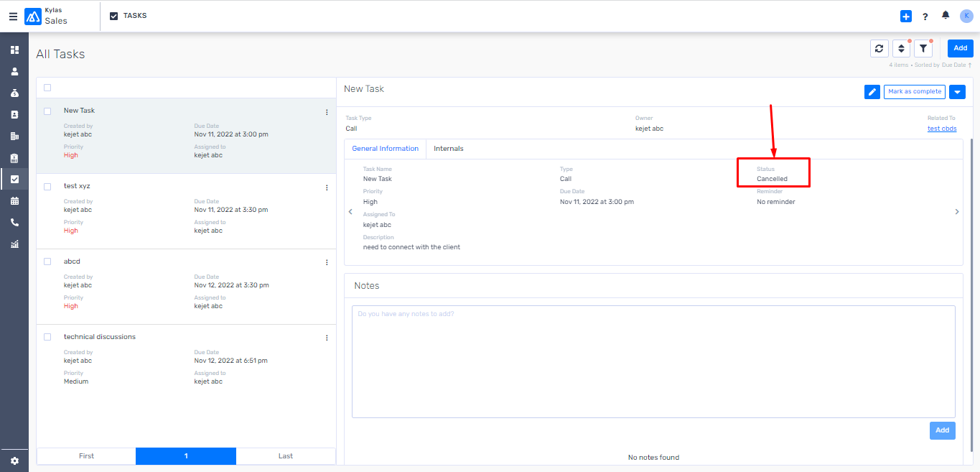Open three-dot menu for New Task

coord(327,112)
